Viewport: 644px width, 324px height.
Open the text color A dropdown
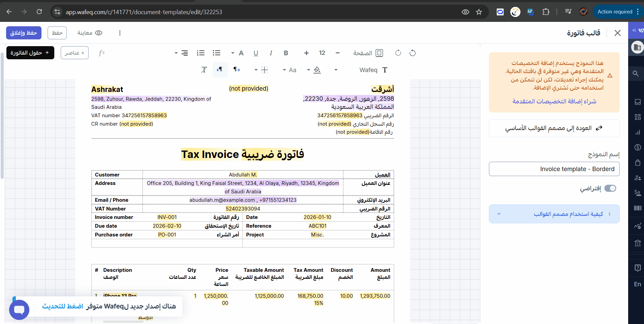coord(237,53)
